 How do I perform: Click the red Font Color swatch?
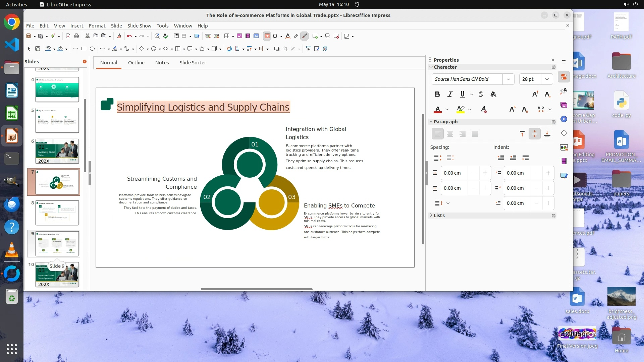(437, 110)
